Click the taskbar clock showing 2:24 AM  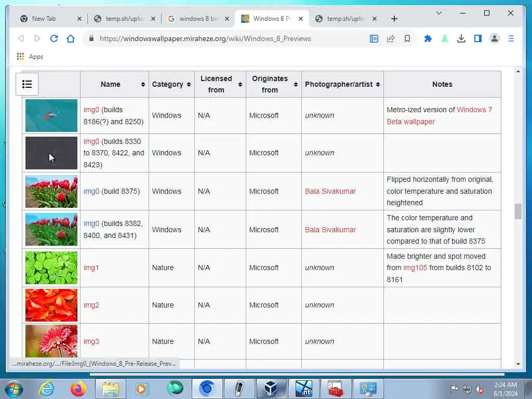point(506,389)
